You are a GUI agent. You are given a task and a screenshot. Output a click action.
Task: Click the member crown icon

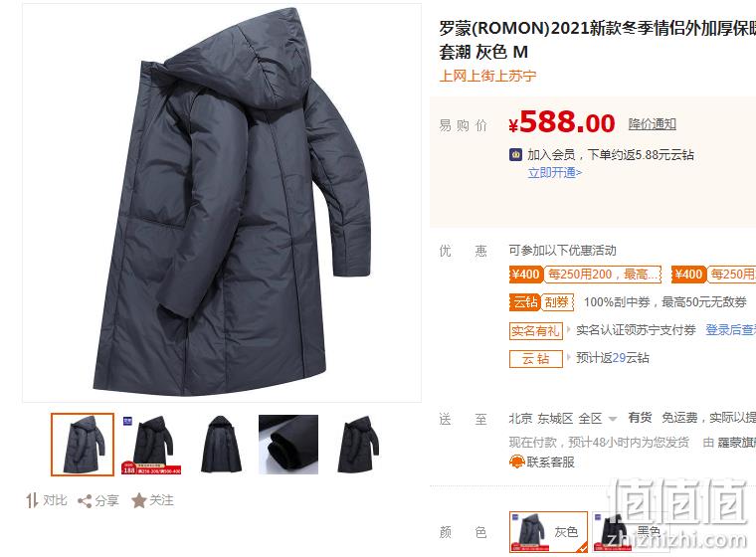coord(516,155)
